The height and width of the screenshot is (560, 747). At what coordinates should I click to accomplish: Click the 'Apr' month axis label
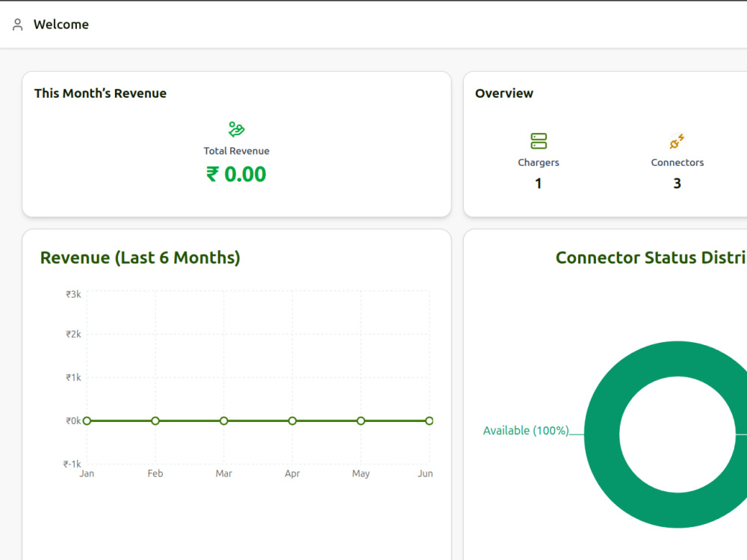[x=293, y=474]
